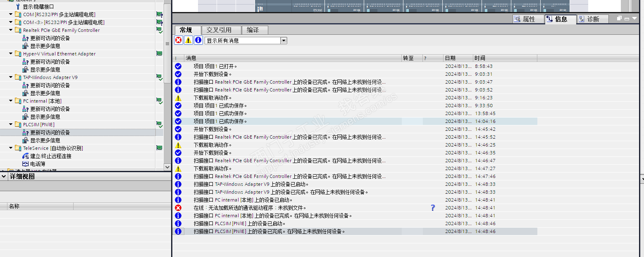Float the inspector window with the undock icon
This screenshot has width=644, height=257.
[619, 19]
